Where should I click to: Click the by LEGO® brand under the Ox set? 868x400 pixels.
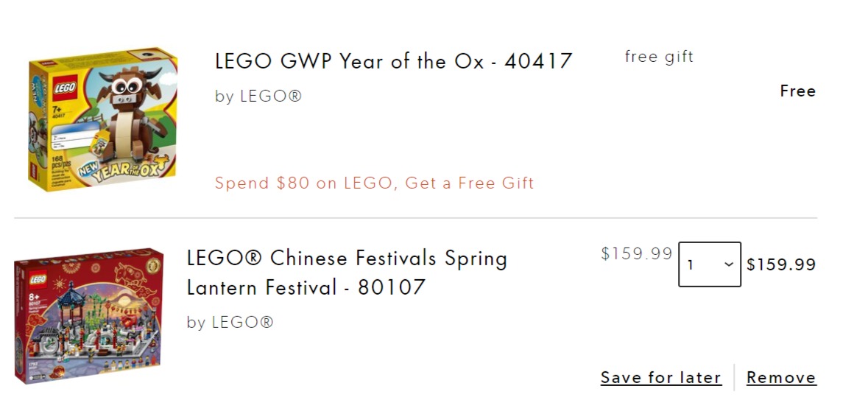[x=258, y=96]
